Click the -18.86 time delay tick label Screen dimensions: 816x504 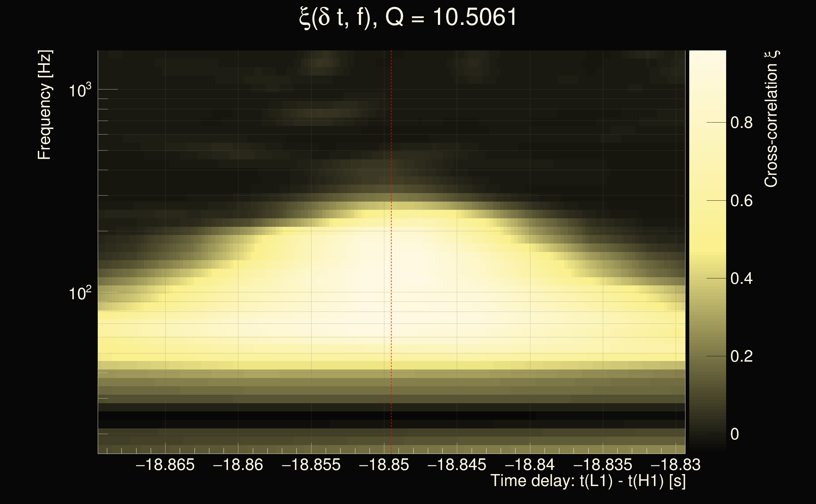click(238, 465)
